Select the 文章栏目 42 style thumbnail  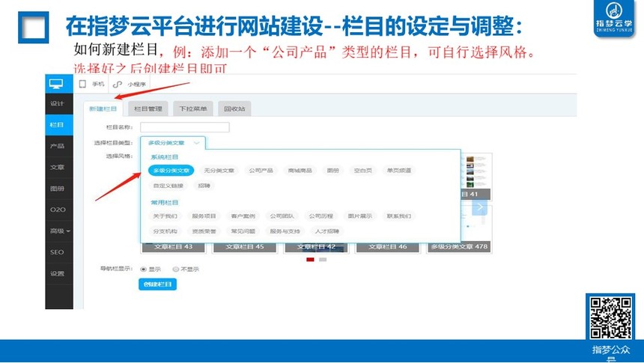(x=316, y=247)
